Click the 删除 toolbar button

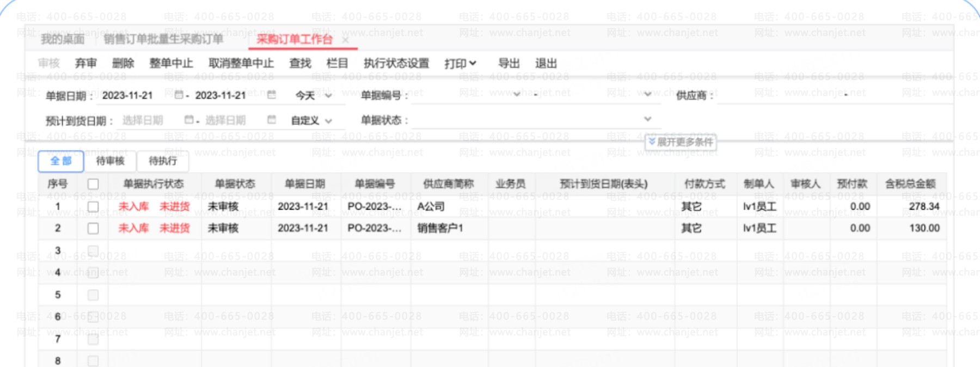click(x=123, y=63)
